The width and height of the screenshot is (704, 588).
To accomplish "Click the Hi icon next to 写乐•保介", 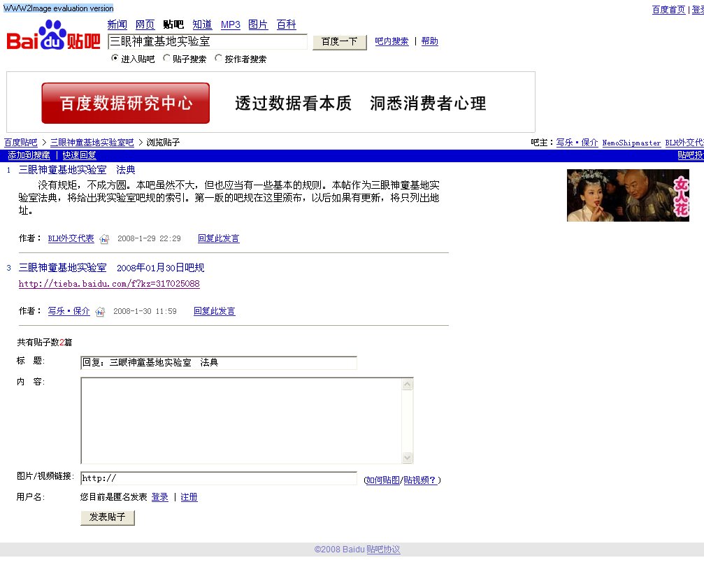I will tap(100, 312).
